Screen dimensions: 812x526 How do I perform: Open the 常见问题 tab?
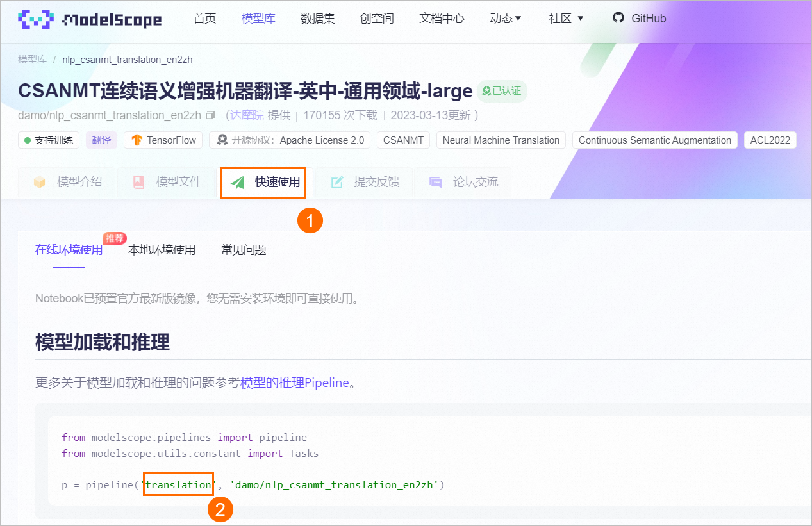tap(243, 250)
